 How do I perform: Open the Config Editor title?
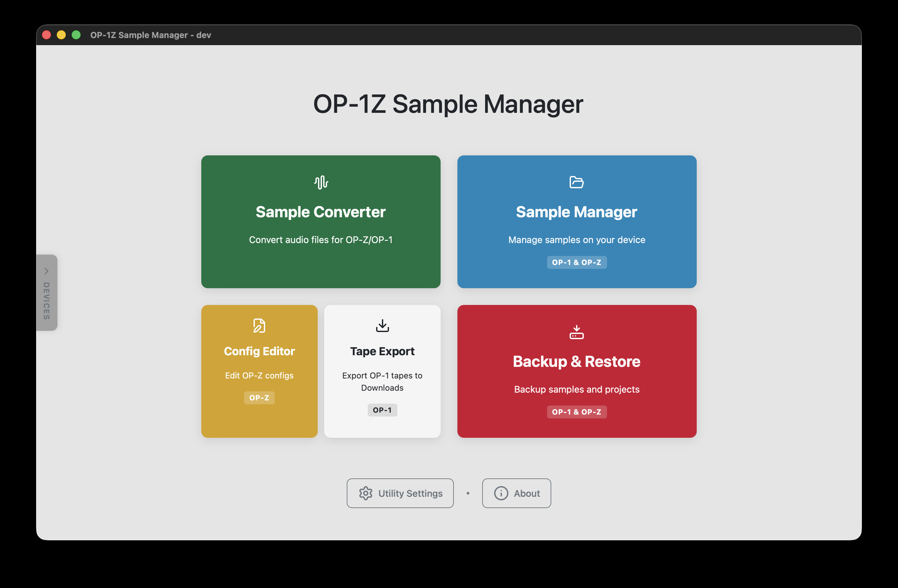259,351
